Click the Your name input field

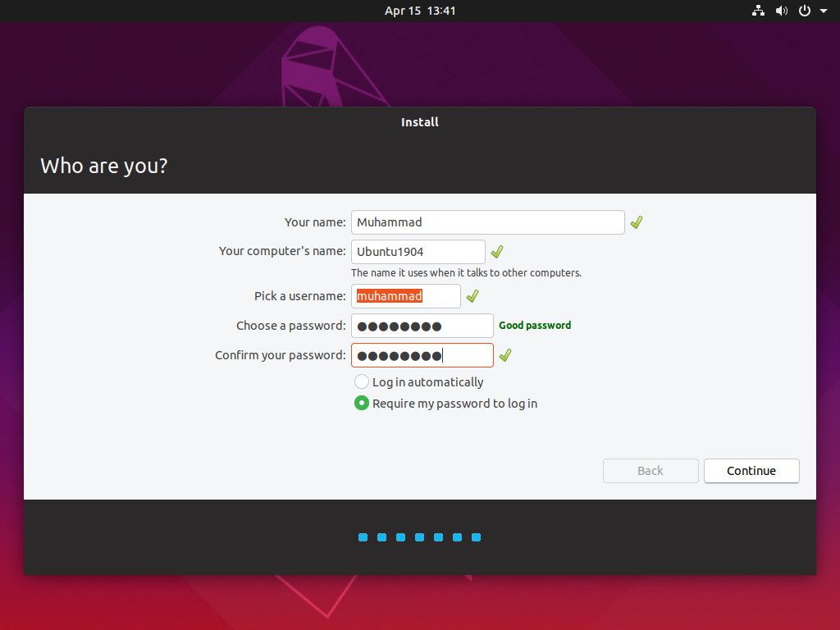[487, 222]
